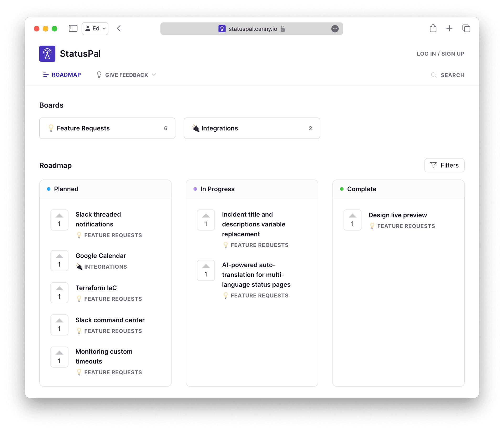The width and height of the screenshot is (504, 431).
Task: Upvote AI-powered auto-translation for status pages
Action: click(206, 270)
